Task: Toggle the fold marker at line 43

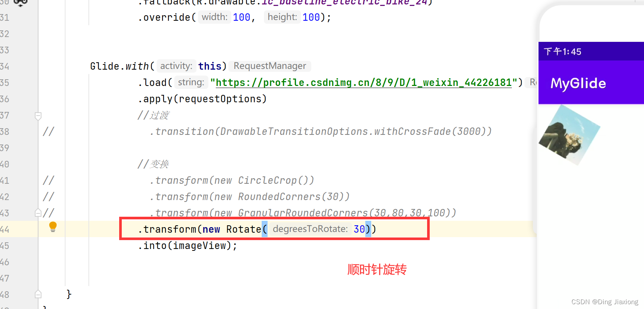Action: 38,213
